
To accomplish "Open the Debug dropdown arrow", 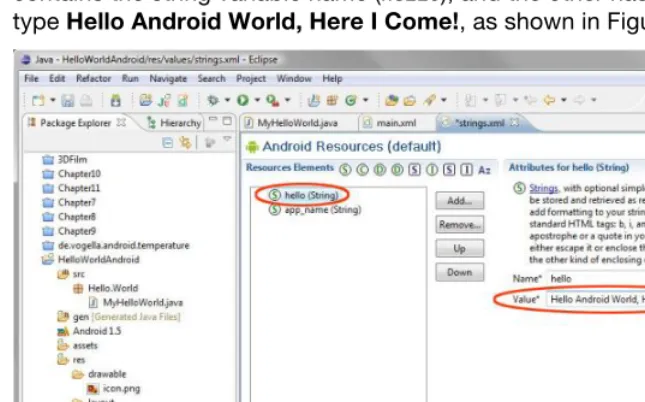I will click(x=227, y=100).
